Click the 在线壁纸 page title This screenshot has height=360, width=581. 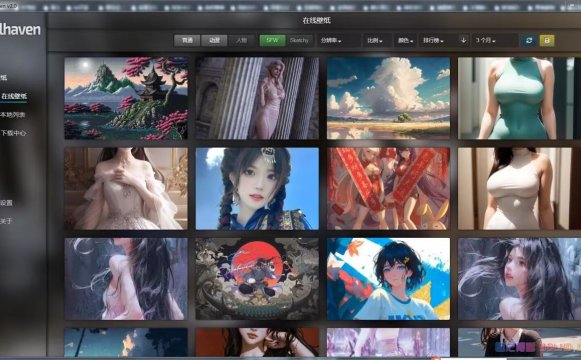pos(316,21)
